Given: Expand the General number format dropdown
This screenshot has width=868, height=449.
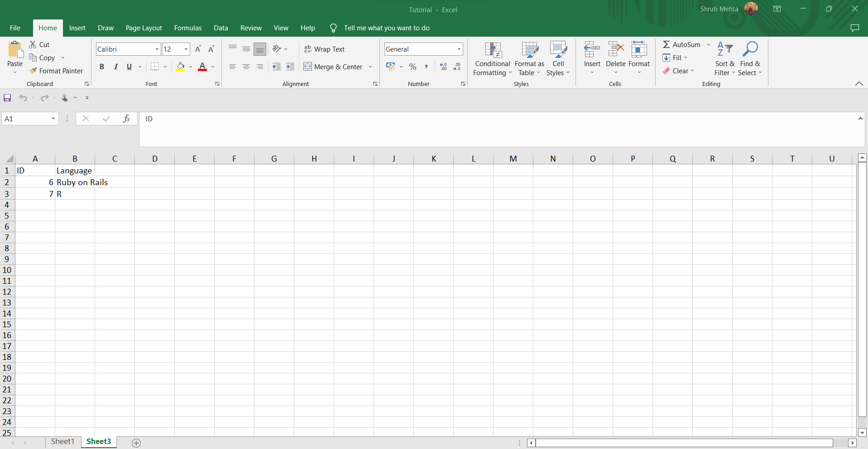Looking at the screenshot, I should [x=459, y=49].
